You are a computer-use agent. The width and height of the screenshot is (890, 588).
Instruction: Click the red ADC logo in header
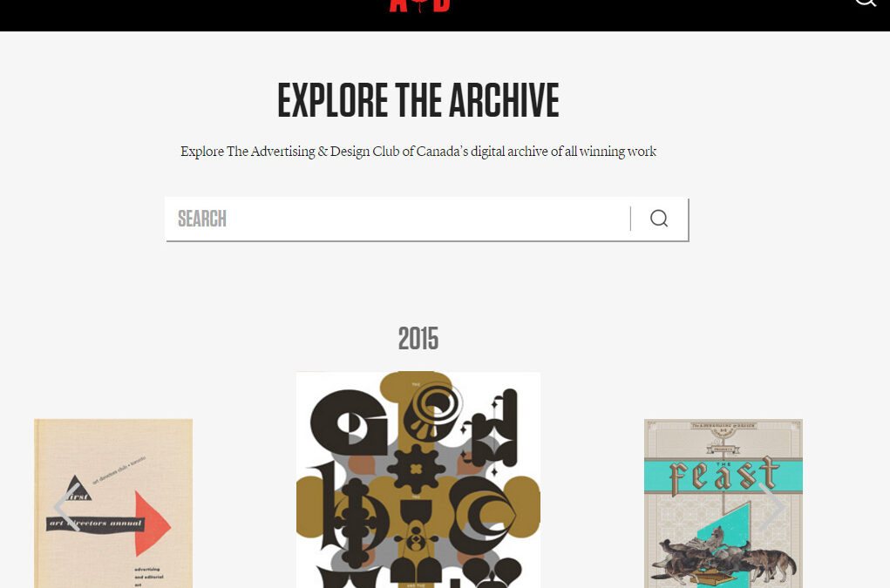point(419,5)
